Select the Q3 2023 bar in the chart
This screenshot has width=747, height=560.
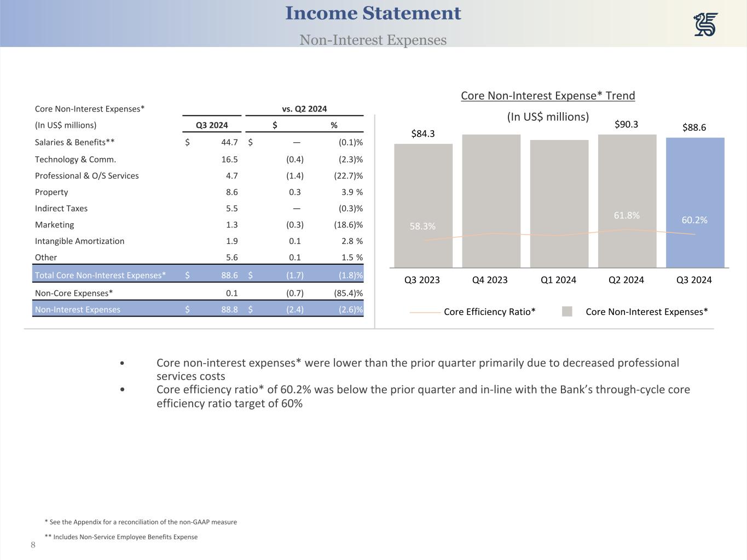pos(424,206)
